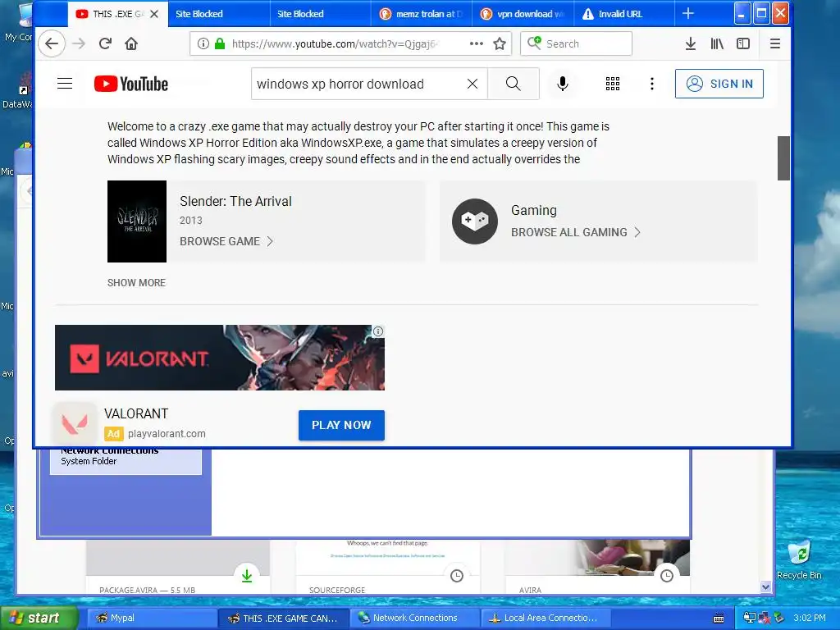Click BROWSE ALL GAMING link
Image resolution: width=840 pixels, height=630 pixels.
pyautogui.click(x=575, y=232)
